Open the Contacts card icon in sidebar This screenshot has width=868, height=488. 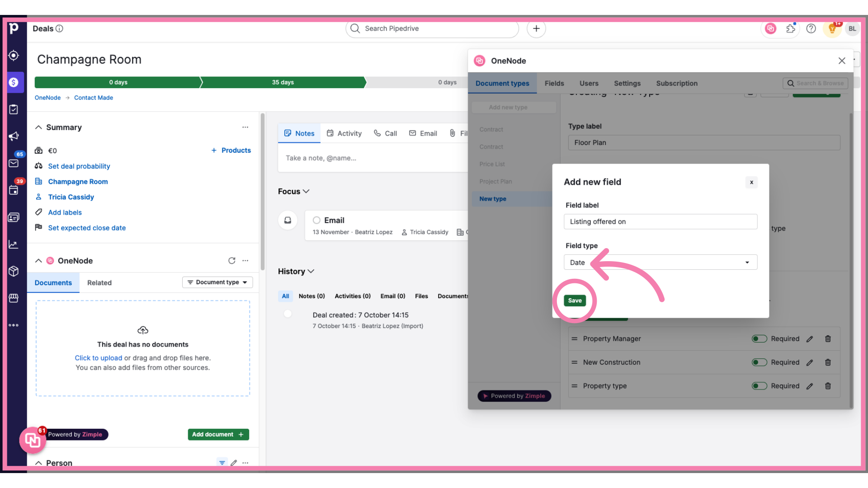point(14,217)
